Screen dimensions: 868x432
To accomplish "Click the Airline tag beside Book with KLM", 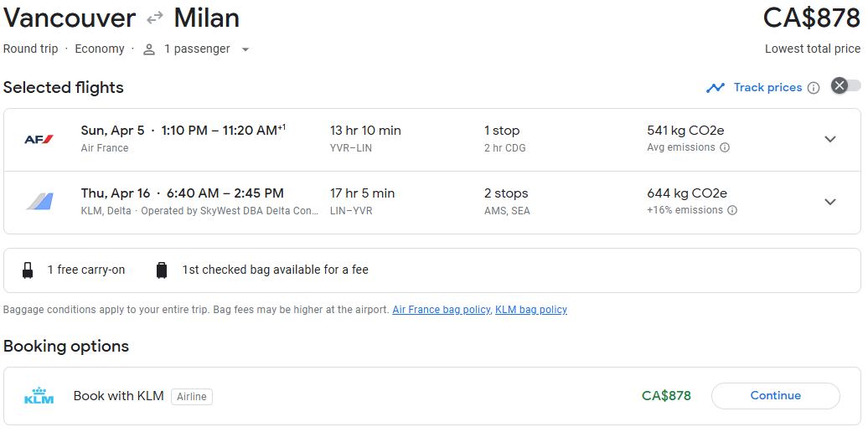I will [x=192, y=397].
